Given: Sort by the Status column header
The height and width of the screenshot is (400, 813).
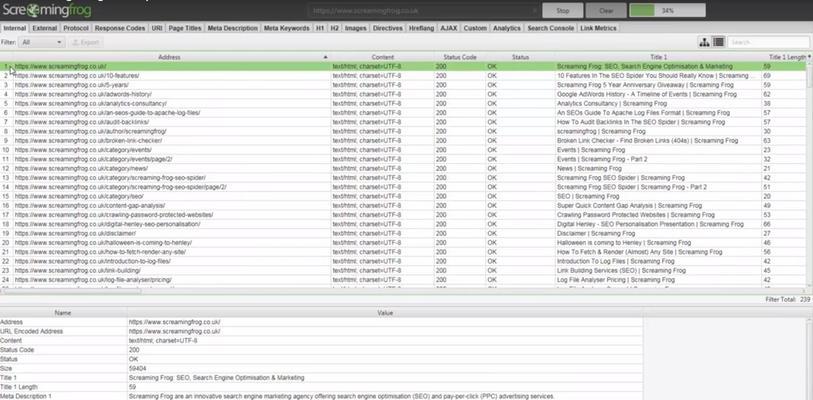Looking at the screenshot, I should [x=520, y=57].
